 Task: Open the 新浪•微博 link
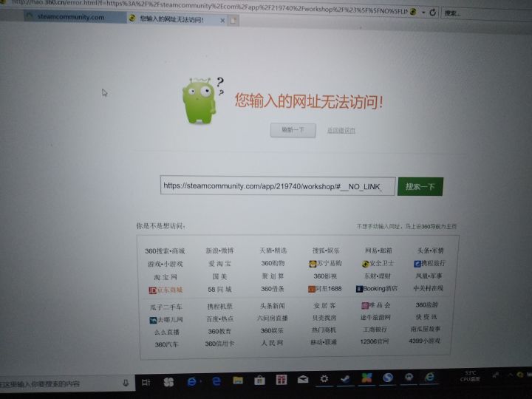[219, 250]
